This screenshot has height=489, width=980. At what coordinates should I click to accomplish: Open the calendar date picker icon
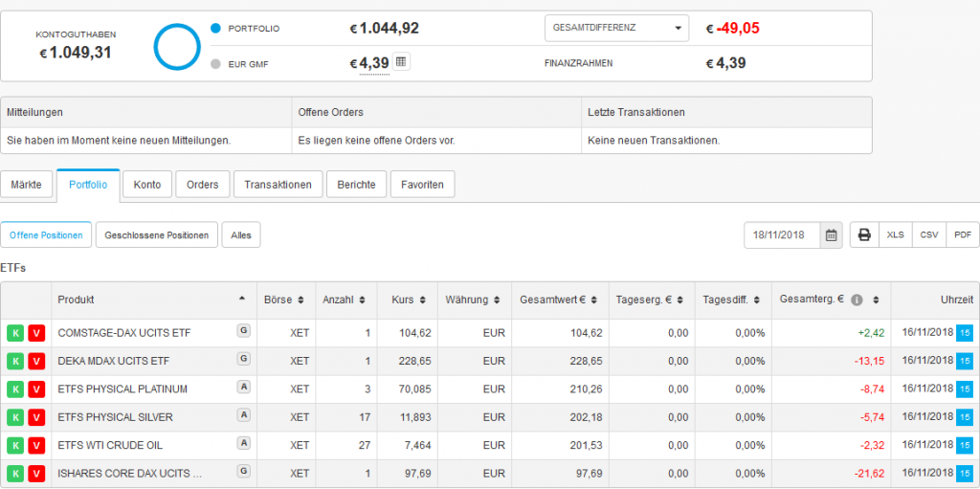(x=831, y=234)
